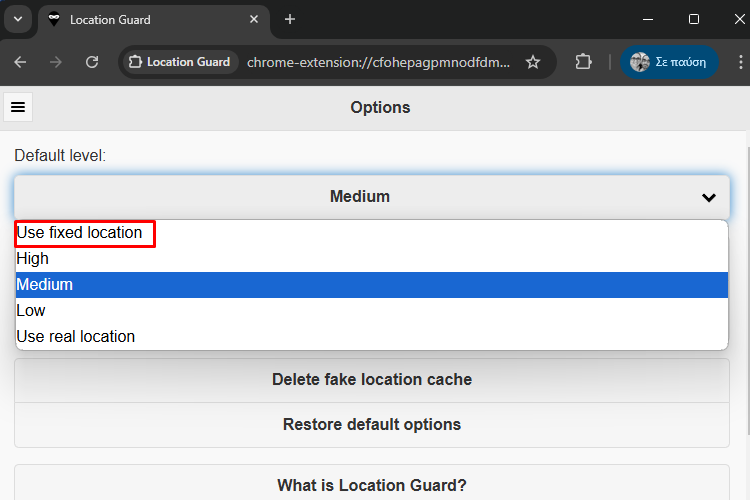The height and width of the screenshot is (500, 750).
Task: Expand What is Location Guard? section
Action: 372,483
